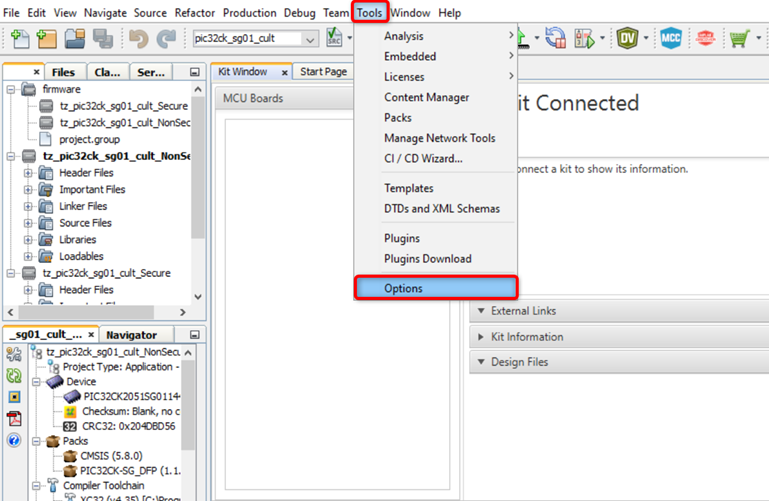Collapse the External Links section
Viewport: 769px width, 501px height.
pyautogui.click(x=481, y=311)
